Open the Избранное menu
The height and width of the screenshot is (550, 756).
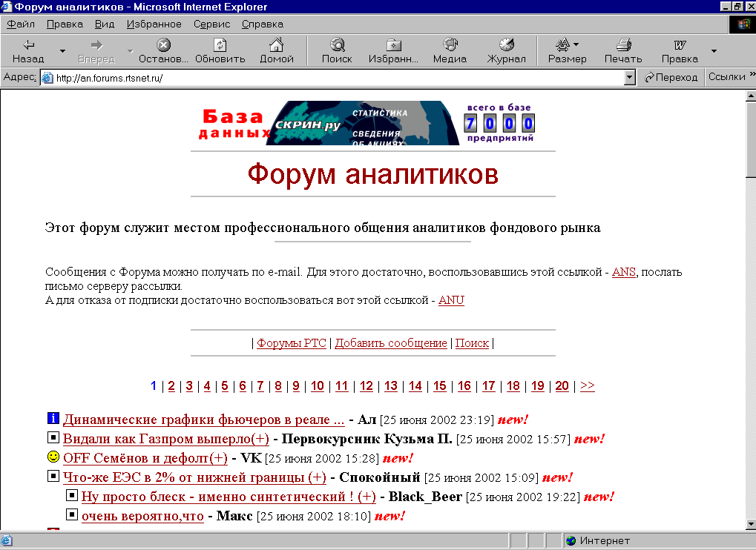[x=154, y=24]
